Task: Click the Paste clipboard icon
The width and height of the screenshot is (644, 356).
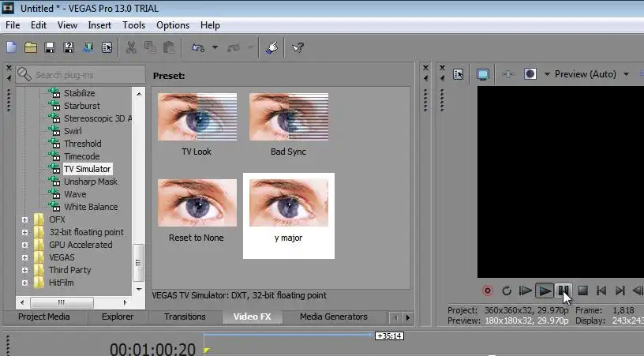Action: 169,47
